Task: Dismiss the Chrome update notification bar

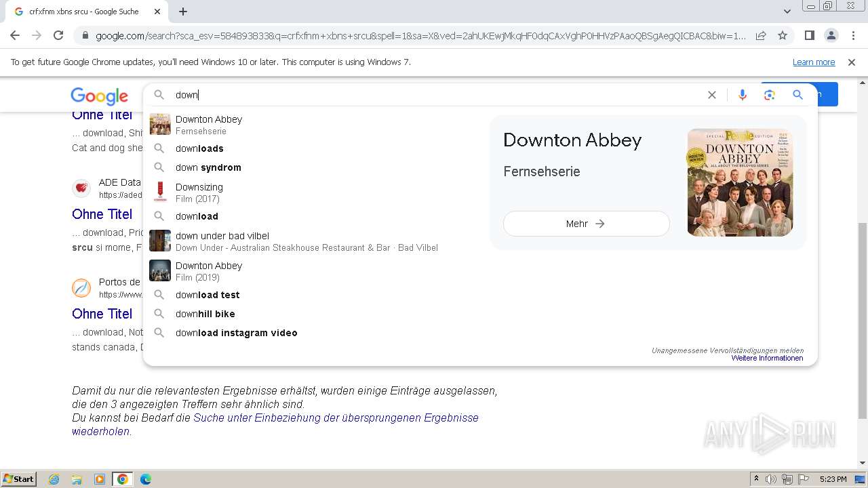Action: point(852,62)
